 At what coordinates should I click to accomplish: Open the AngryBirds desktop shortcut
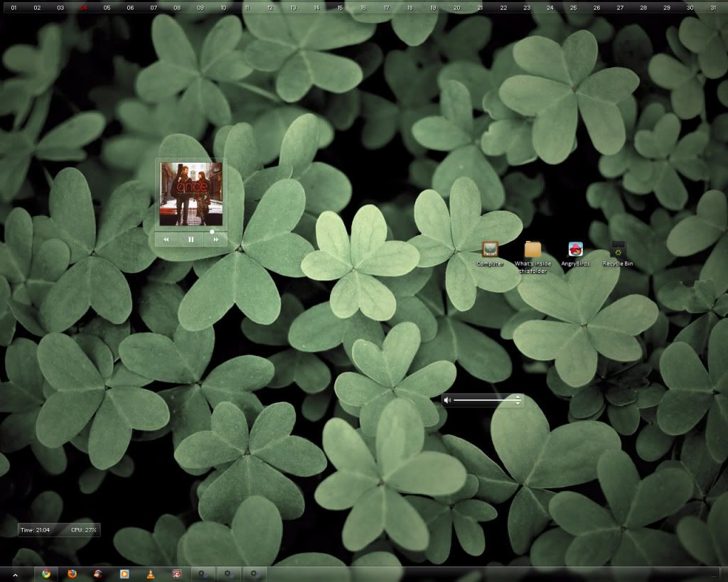(x=575, y=250)
